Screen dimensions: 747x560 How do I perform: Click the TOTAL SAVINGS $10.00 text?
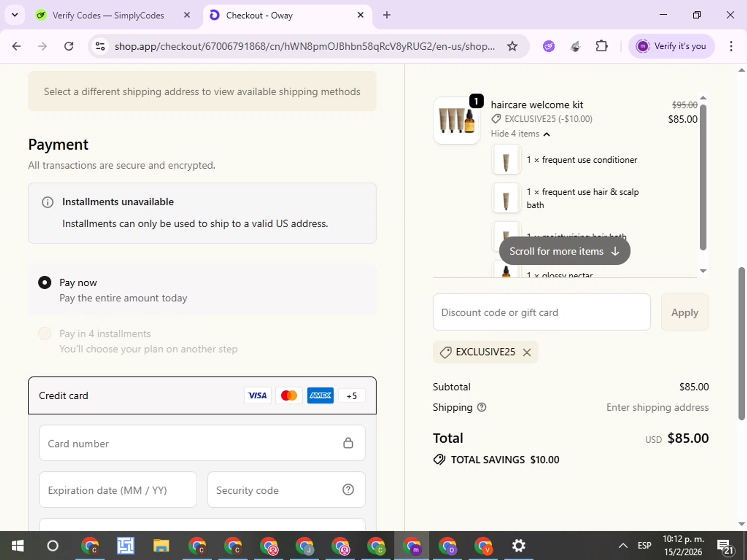tap(505, 460)
